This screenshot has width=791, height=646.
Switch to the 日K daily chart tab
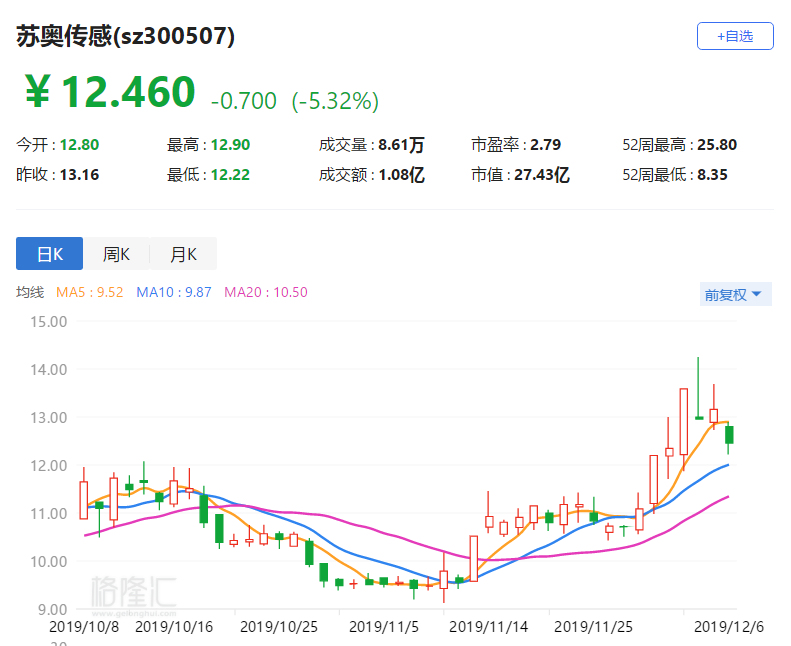click(49, 254)
